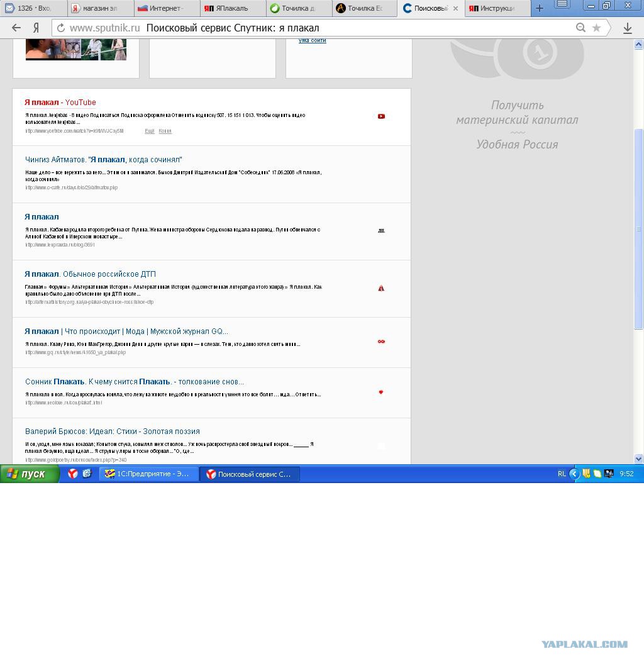Close the Поисковый tab
The height and width of the screenshot is (663, 644).
tap(455, 8)
